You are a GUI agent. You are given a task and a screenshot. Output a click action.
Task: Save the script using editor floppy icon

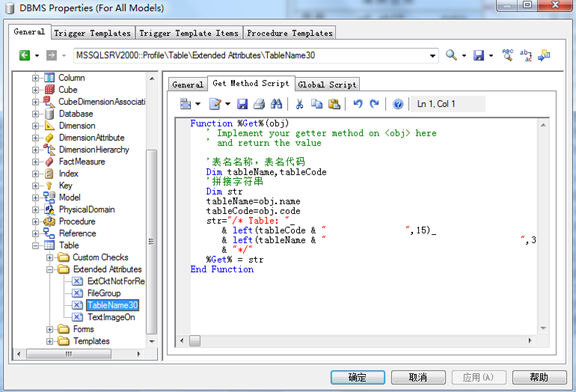pyautogui.click(x=242, y=104)
